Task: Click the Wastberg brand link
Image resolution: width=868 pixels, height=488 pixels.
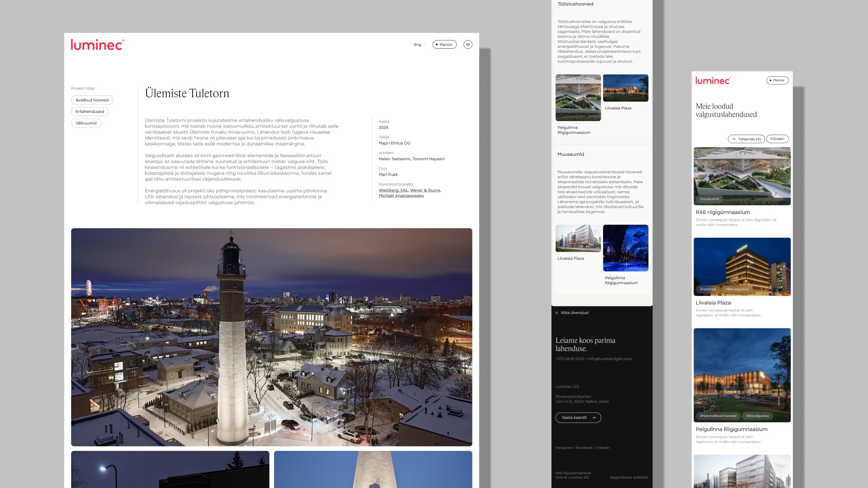Action: point(388,190)
